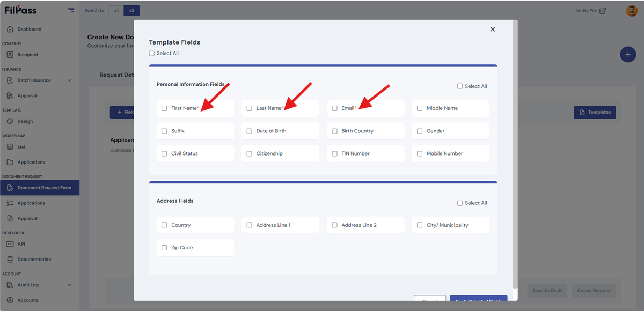Viewport: 644px width, 311px height.
Task: Open the Workflow List icon
Action: [x=10, y=147]
